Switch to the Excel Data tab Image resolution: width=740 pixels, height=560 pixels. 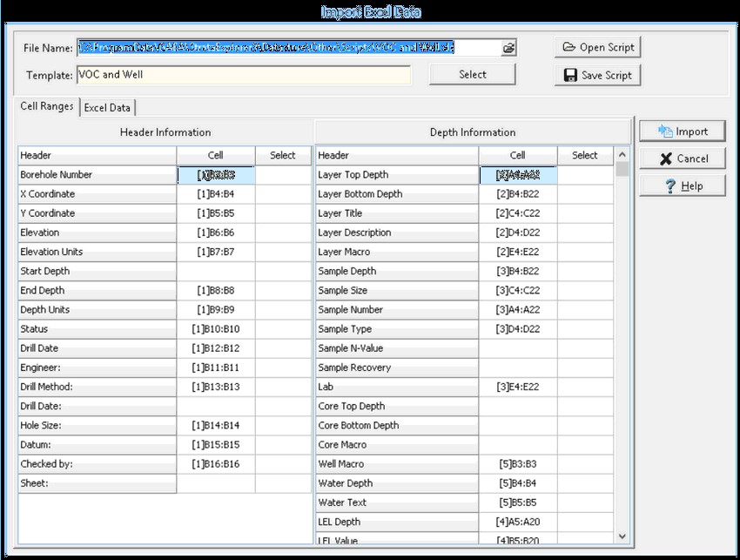(x=107, y=108)
